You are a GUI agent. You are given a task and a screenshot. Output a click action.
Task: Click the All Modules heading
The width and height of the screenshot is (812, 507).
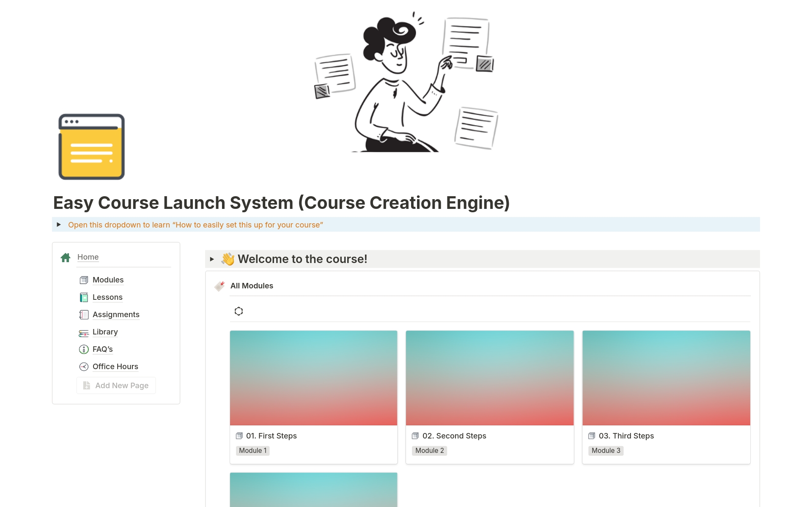[x=252, y=286]
